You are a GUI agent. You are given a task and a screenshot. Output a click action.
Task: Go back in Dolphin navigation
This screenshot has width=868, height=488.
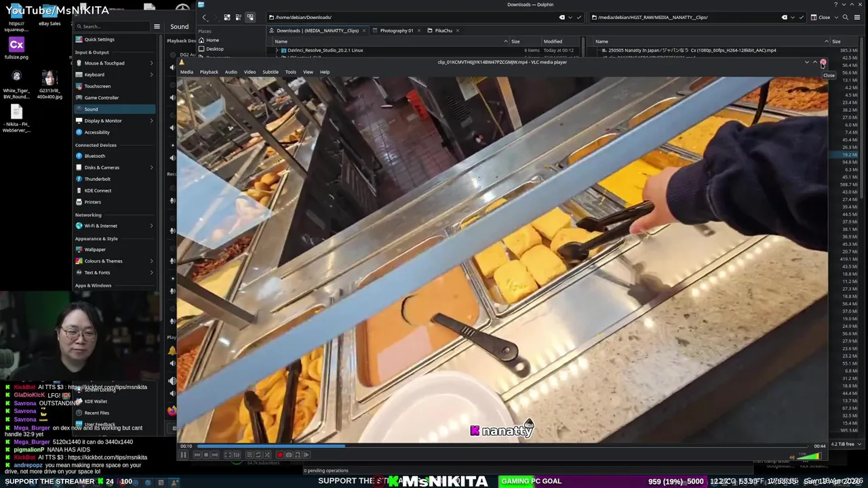click(x=204, y=17)
